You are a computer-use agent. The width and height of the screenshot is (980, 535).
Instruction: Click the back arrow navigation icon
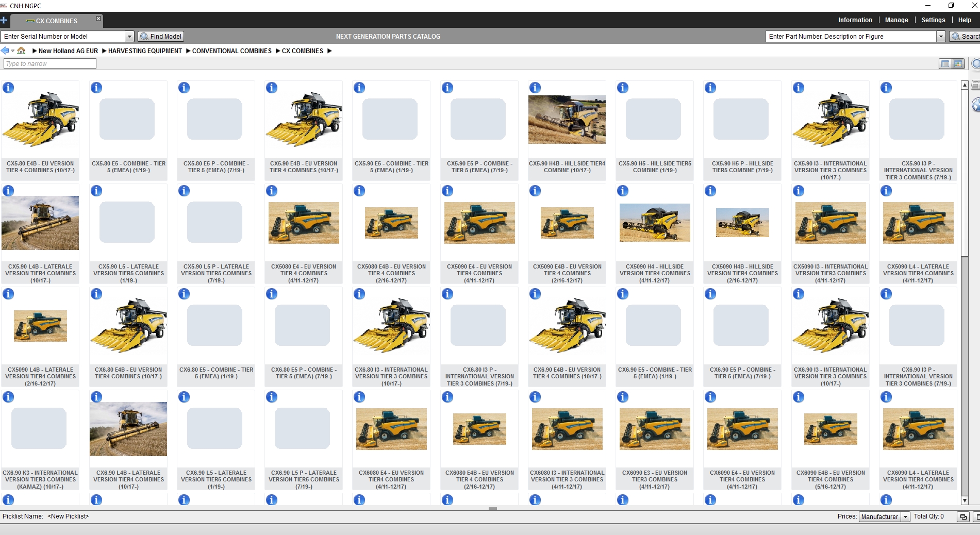point(5,51)
